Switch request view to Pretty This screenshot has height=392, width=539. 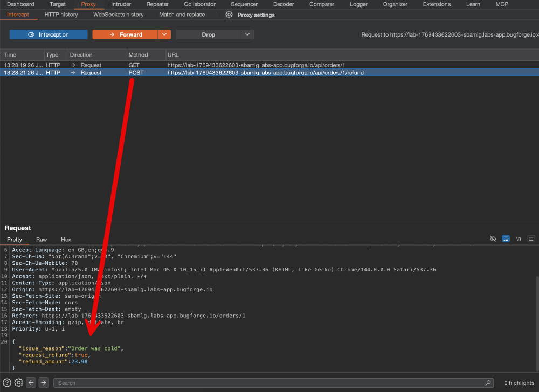point(15,239)
